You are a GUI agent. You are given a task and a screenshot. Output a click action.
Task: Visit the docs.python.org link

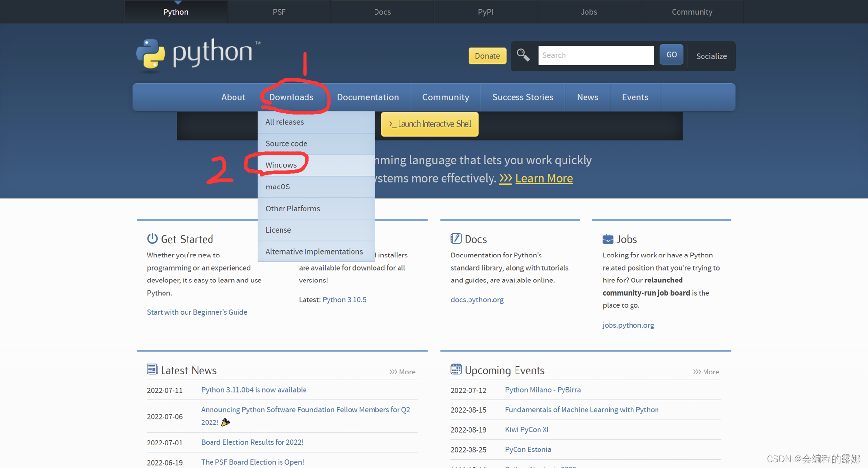477,300
